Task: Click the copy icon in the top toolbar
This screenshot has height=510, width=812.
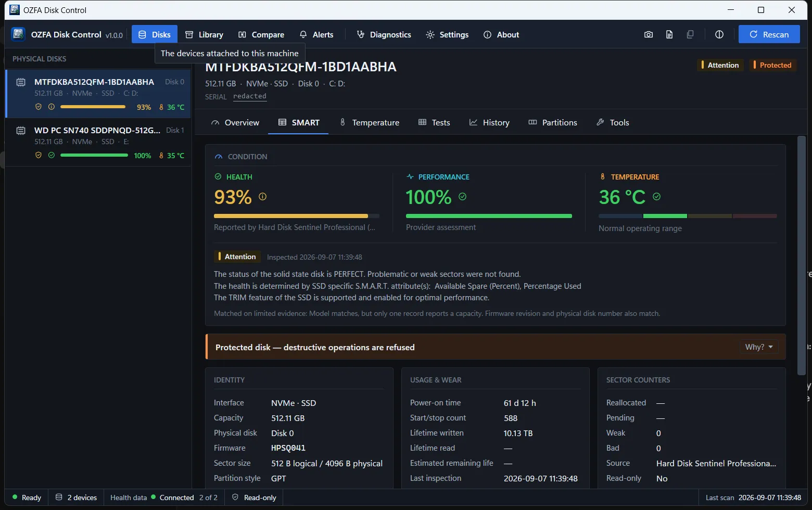Action: 690,34
